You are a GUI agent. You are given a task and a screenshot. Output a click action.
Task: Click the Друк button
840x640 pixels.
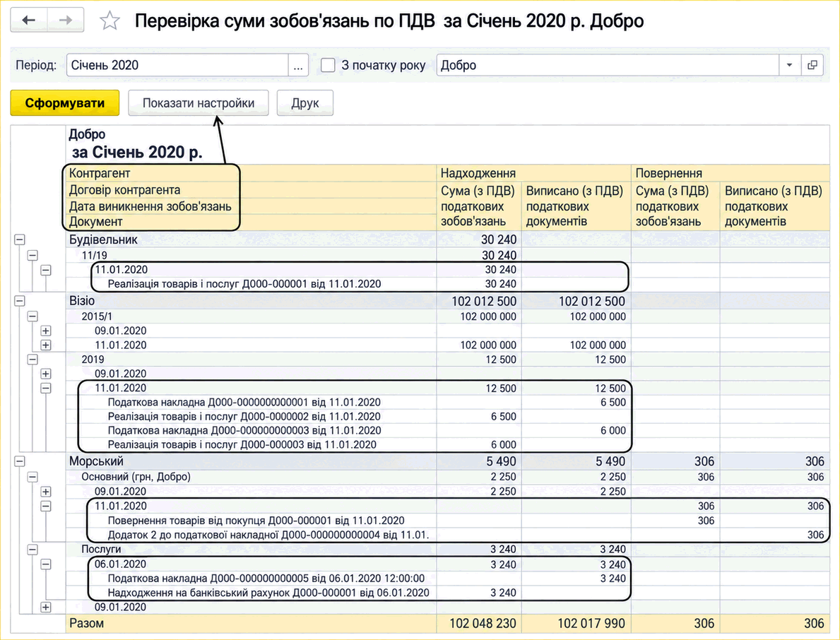[x=304, y=103]
